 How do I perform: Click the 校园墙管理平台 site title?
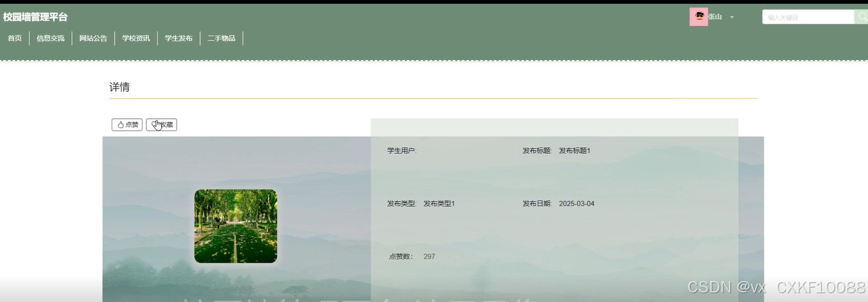(35, 17)
